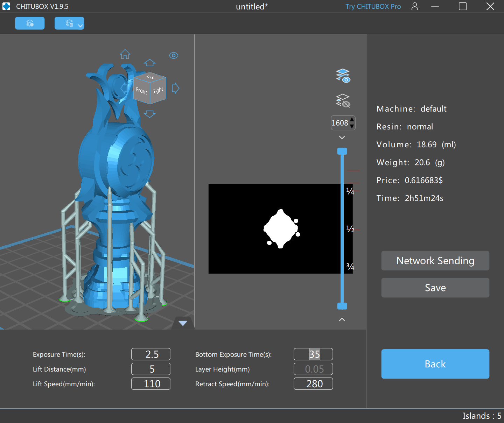Image resolution: width=504 pixels, height=423 pixels.
Task: Click the chevron-up below the layer slider
Action: 342,319
